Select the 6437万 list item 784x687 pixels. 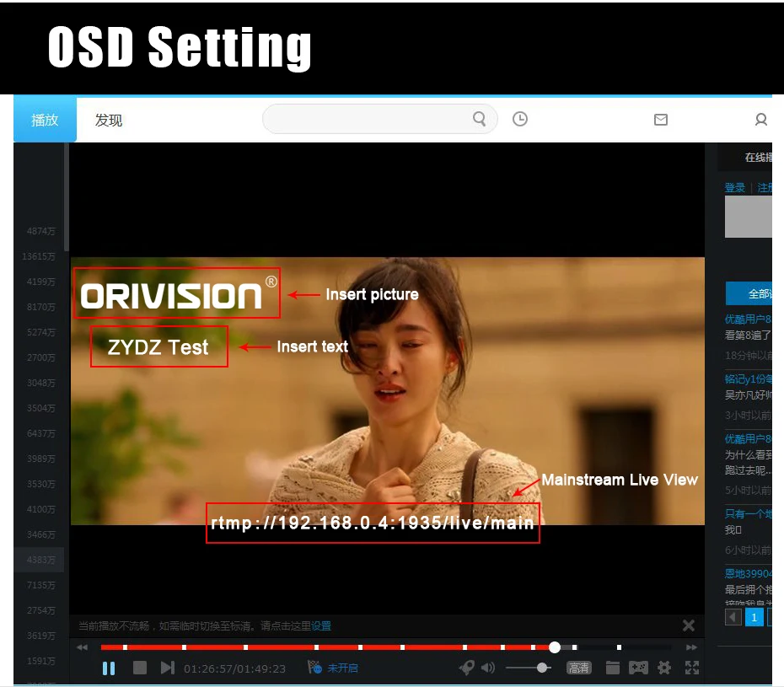coord(41,433)
